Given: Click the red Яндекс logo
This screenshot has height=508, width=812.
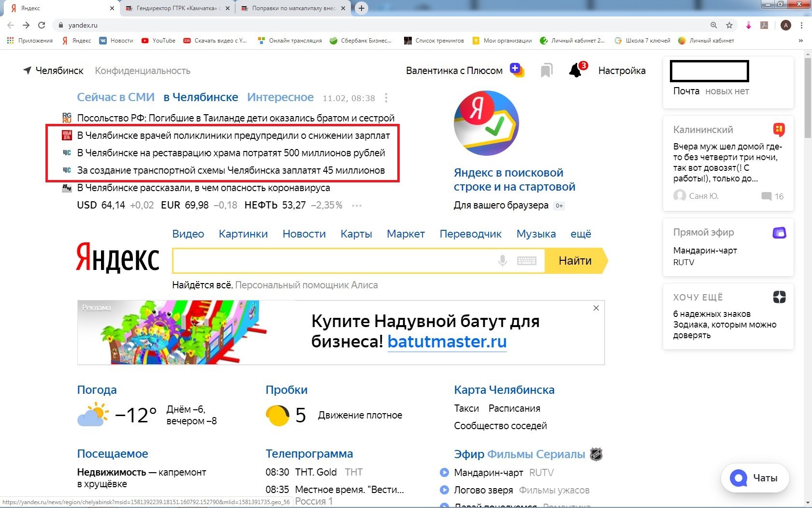Looking at the screenshot, I should point(117,257).
